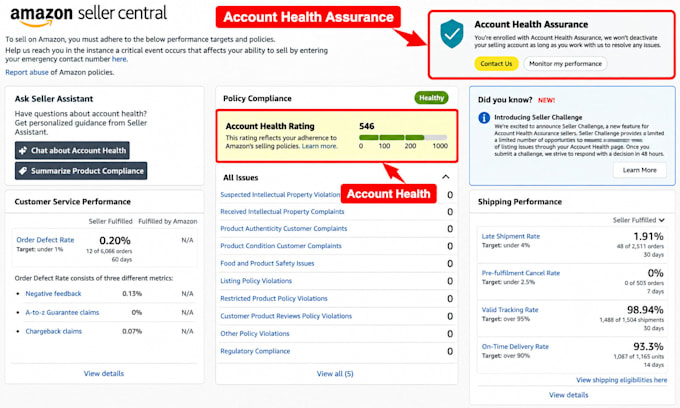The width and height of the screenshot is (680, 408).
Task: Click View shipping eligibilities here link
Action: pyautogui.click(x=621, y=380)
